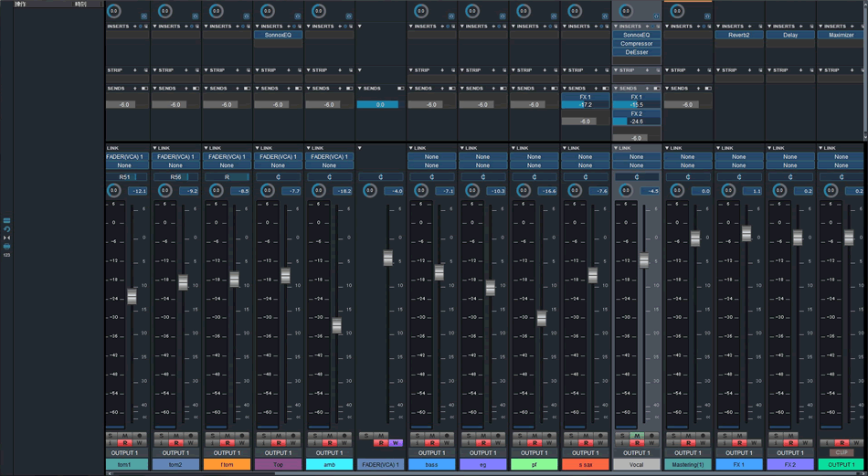
Task: Open the Compressor insert on Vocal channel
Action: tap(636, 44)
